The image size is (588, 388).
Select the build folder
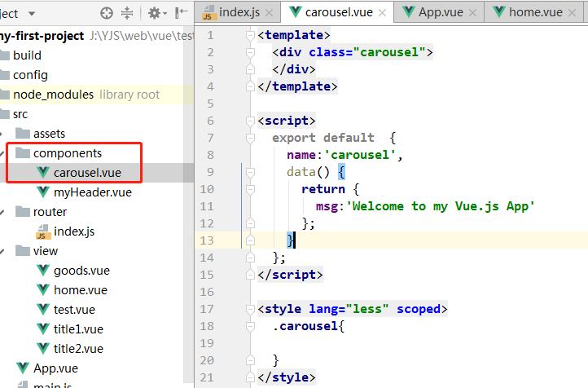[27, 55]
